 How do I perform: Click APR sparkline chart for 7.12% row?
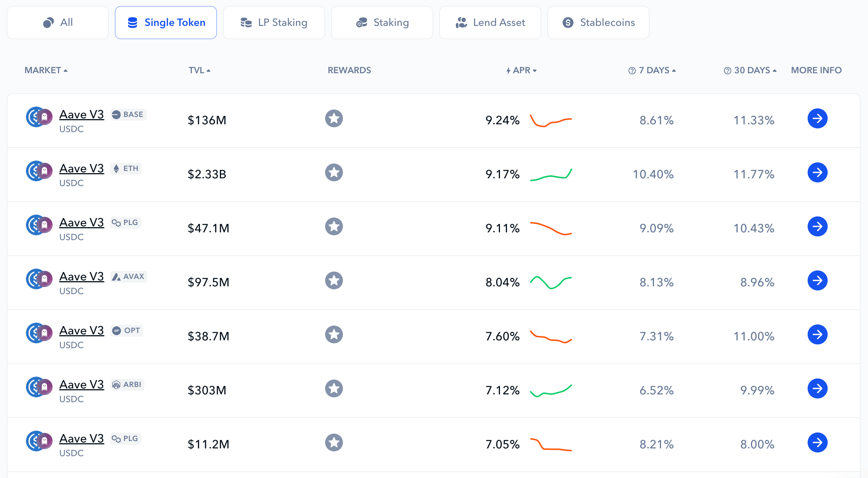point(551,390)
